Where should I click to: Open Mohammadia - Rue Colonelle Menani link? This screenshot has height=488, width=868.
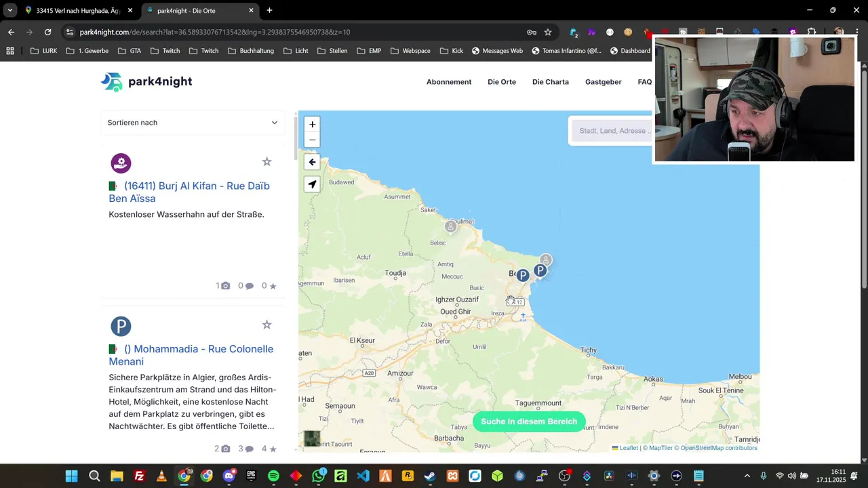pos(191,355)
